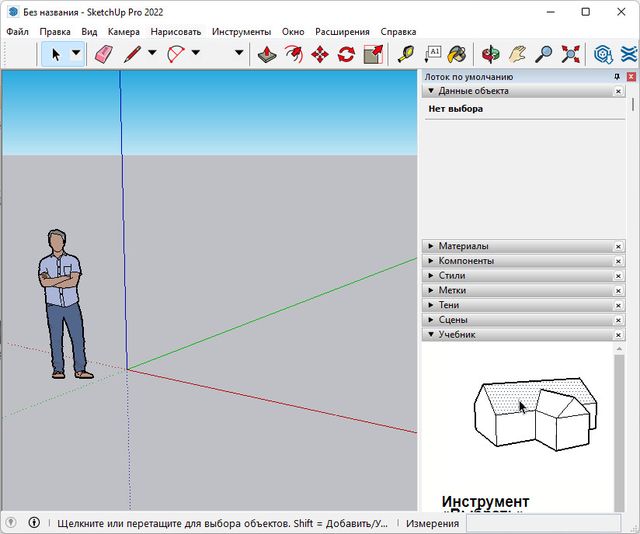The height and width of the screenshot is (534, 640).
Task: Click the info icon in status bar
Action: (34, 523)
